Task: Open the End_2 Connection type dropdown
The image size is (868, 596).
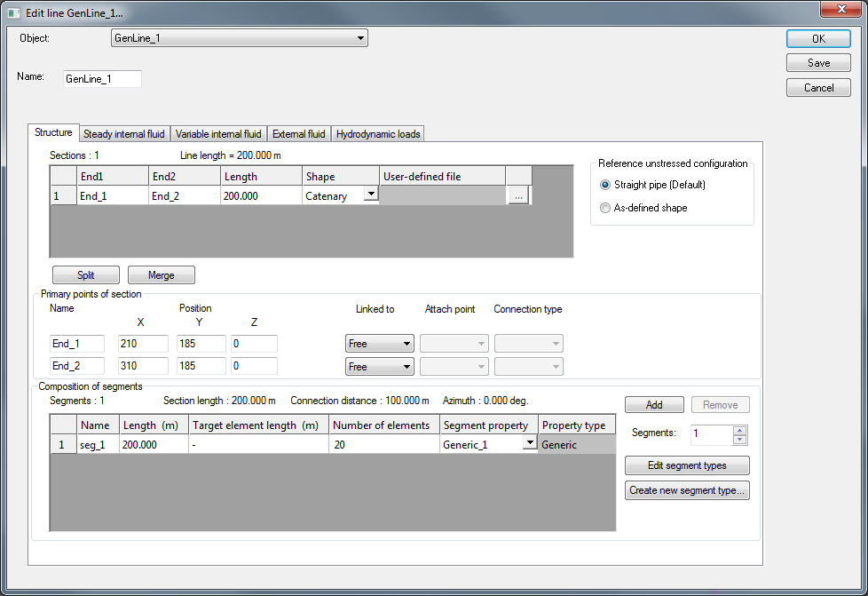Action: tap(529, 366)
